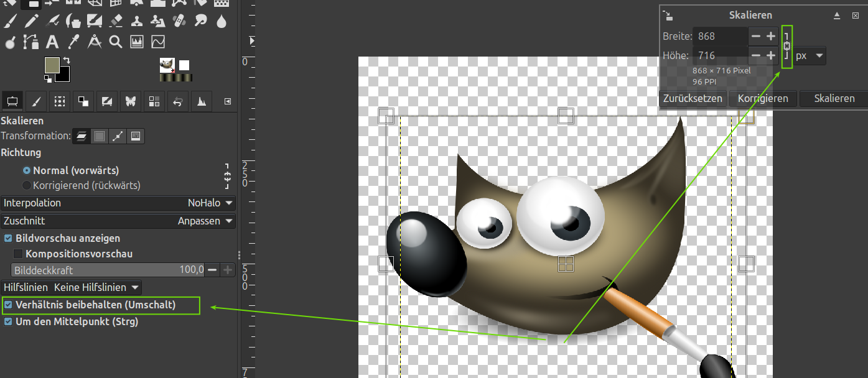Select the Pencil tool
Image resolution: width=868 pixels, height=378 pixels.
point(31,21)
